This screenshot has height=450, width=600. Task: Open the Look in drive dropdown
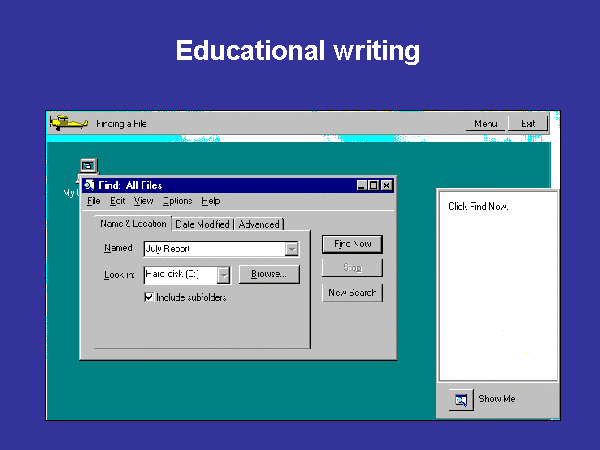(223, 274)
